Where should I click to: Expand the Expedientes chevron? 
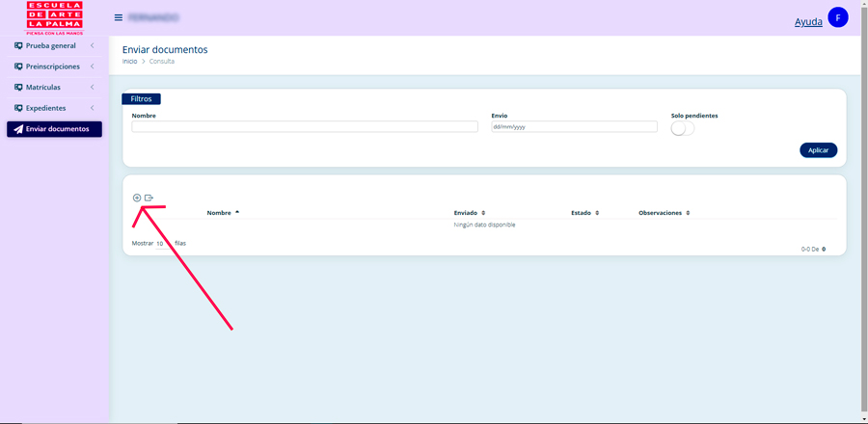pos(92,108)
